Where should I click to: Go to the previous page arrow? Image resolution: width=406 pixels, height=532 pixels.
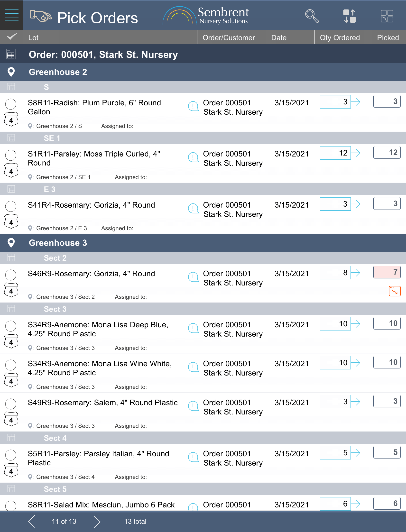(x=32, y=521)
